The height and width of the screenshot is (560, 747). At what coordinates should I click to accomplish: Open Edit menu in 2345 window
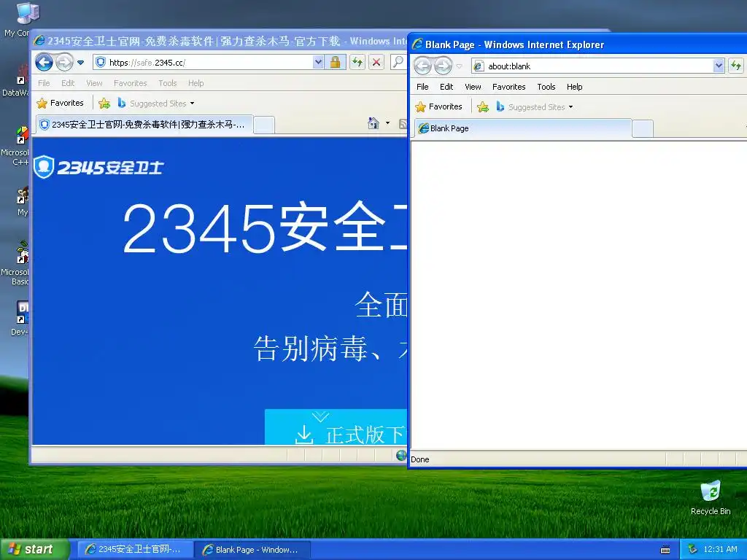pyautogui.click(x=68, y=83)
